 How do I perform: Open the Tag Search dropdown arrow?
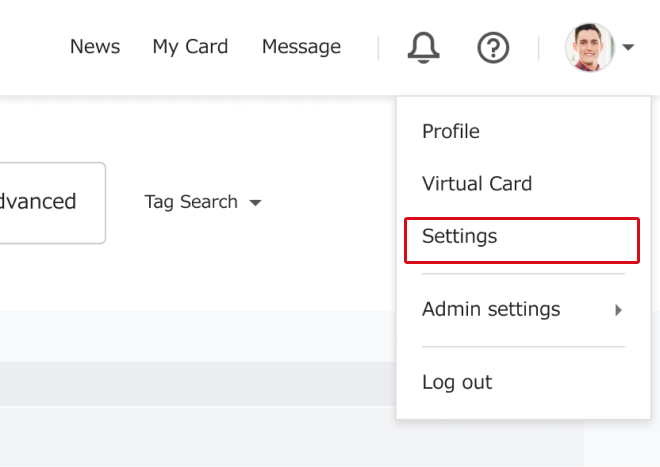(x=255, y=203)
